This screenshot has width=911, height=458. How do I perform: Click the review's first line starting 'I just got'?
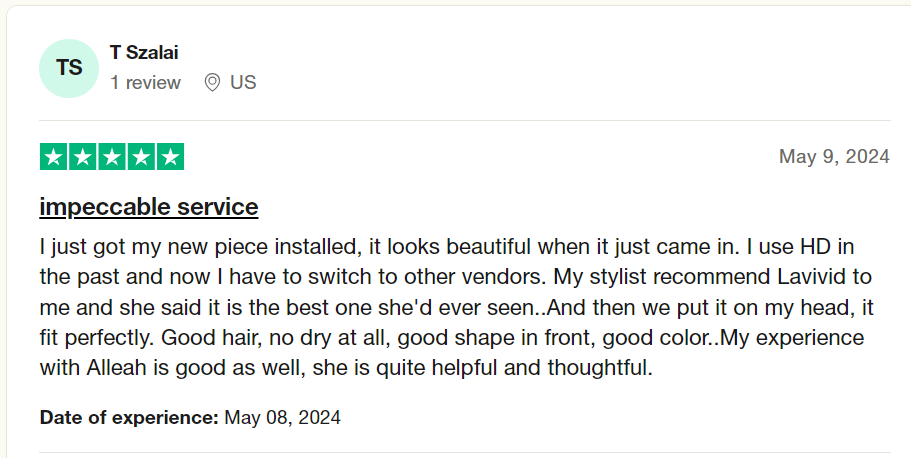tap(447, 246)
